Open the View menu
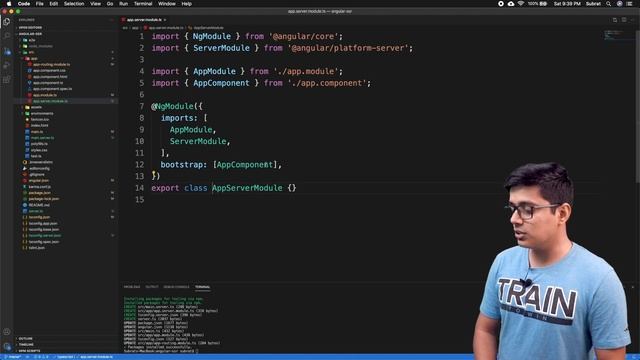Image resolution: width=640 pixels, height=360 pixels. (96, 4)
